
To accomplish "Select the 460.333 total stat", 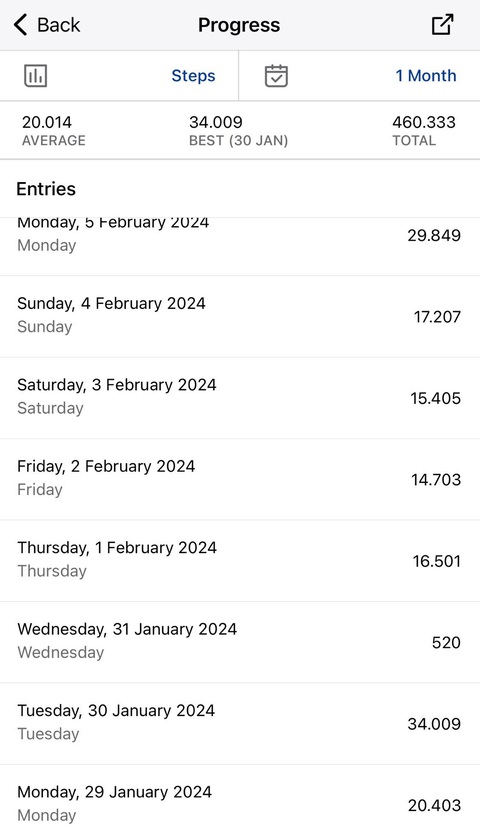I will pyautogui.click(x=424, y=131).
